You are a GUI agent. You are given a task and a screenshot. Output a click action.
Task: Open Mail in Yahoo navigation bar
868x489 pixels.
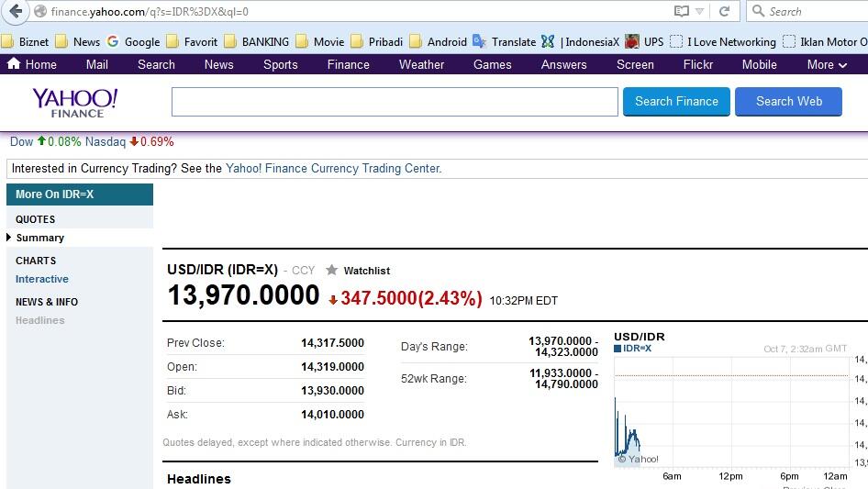97,64
